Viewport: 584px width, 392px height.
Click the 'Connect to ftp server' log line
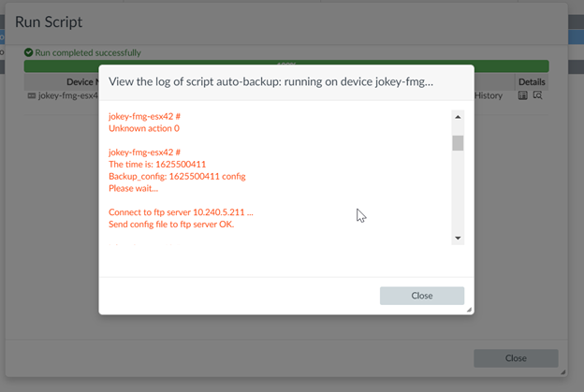click(x=181, y=212)
